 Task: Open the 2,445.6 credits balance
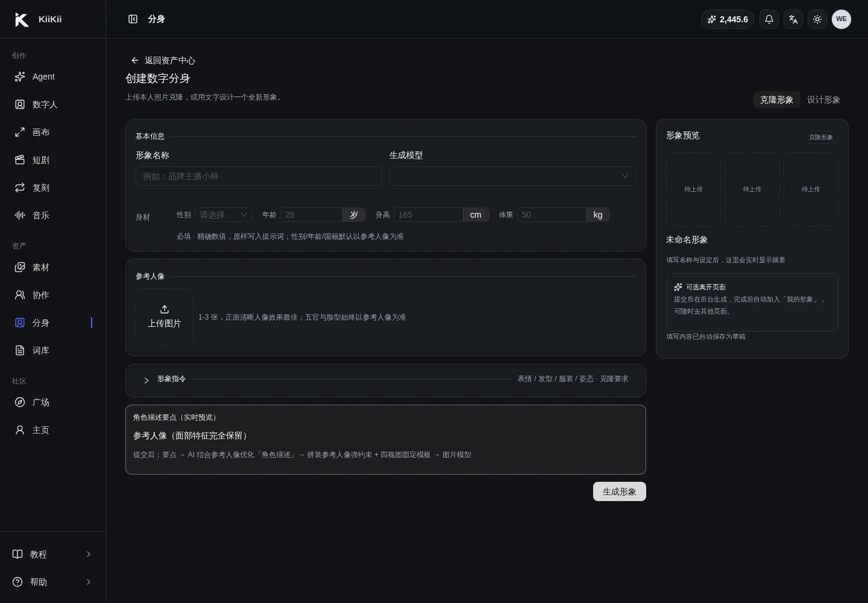pos(728,19)
